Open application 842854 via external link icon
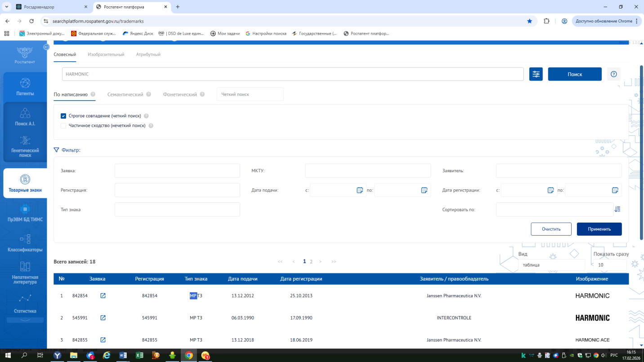 tap(103, 296)
